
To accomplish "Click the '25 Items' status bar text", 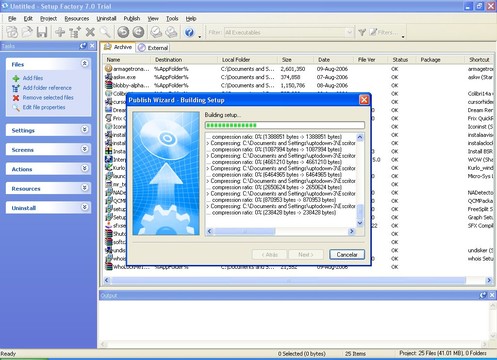I will pyautogui.click(x=355, y=353).
